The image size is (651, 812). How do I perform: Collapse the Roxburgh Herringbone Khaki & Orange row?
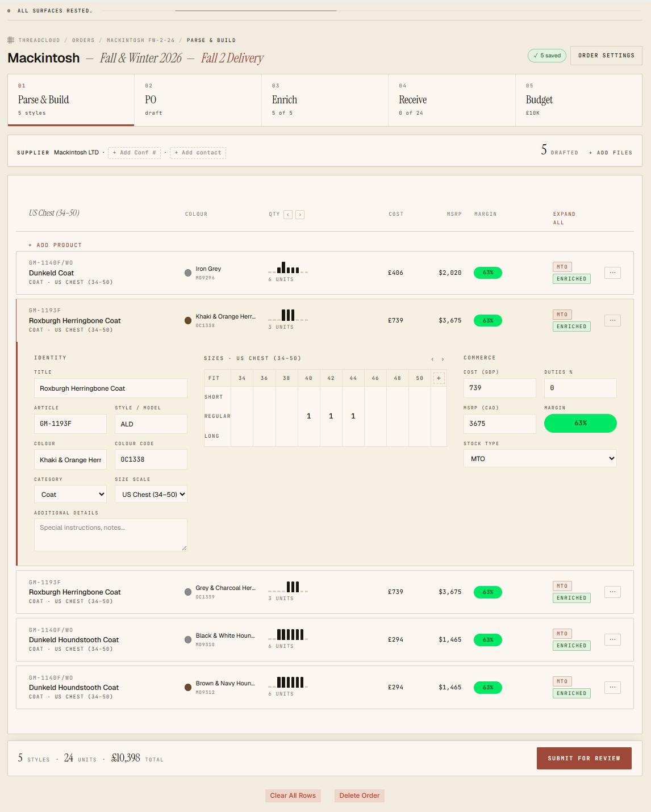(325, 320)
